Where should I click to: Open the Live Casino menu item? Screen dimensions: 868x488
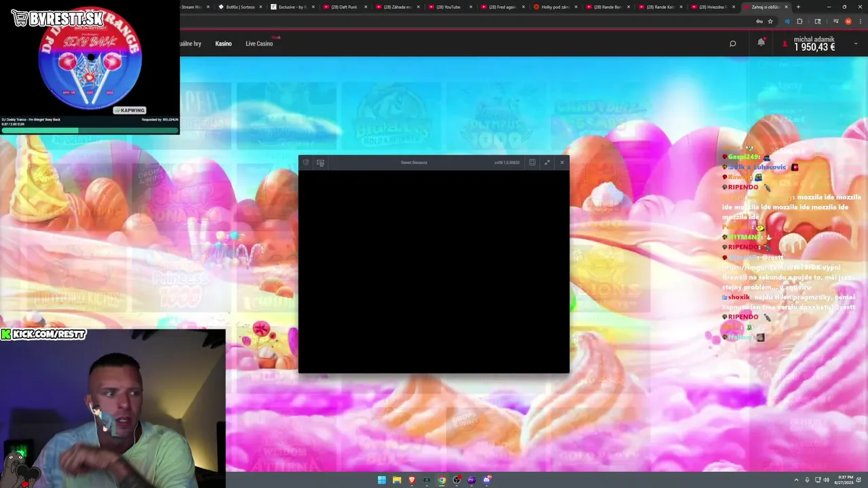pyautogui.click(x=259, y=43)
